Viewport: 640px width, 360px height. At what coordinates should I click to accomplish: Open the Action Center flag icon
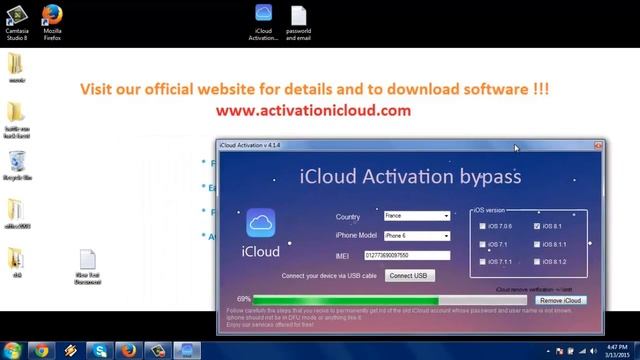tap(559, 351)
